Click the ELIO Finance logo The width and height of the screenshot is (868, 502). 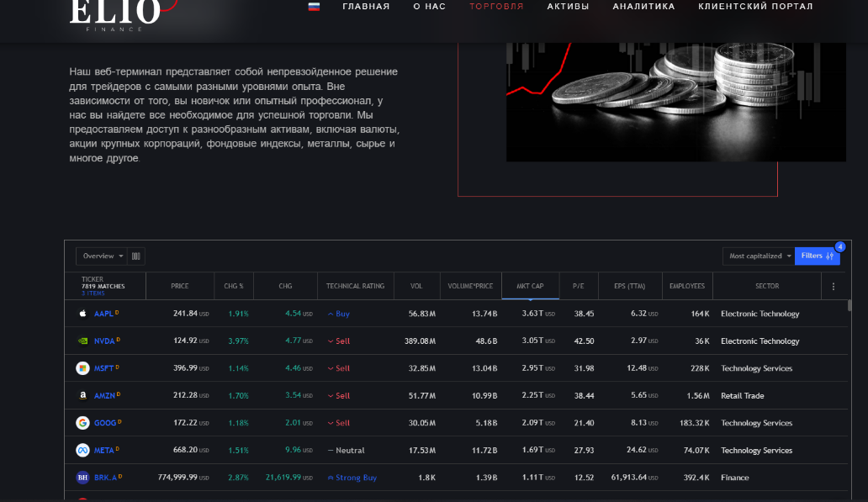[x=122, y=15]
